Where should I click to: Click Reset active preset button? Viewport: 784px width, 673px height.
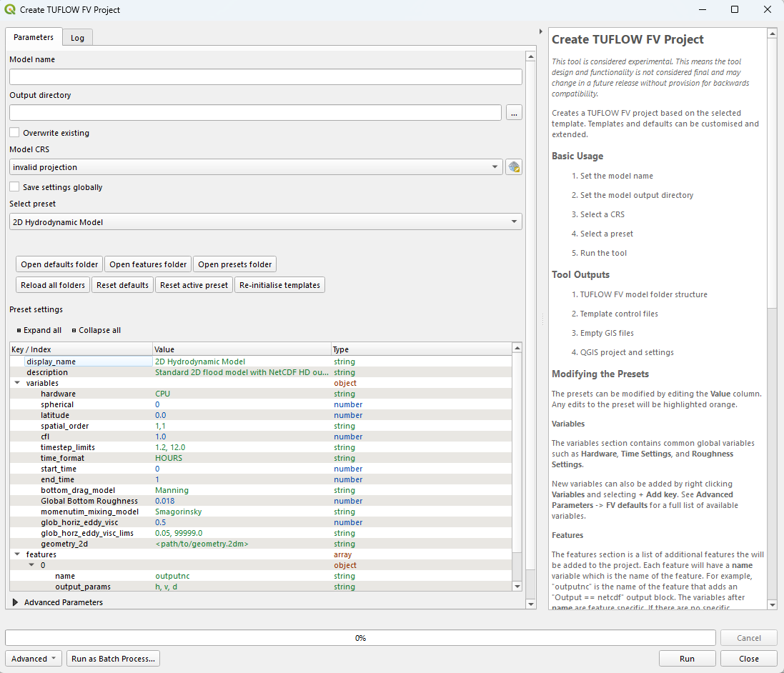(x=194, y=285)
